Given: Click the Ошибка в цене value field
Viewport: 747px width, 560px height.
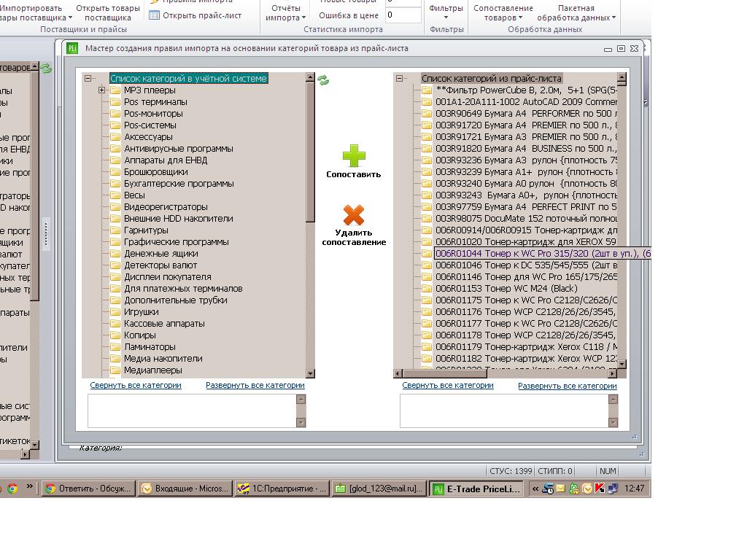Looking at the screenshot, I should point(403,15).
